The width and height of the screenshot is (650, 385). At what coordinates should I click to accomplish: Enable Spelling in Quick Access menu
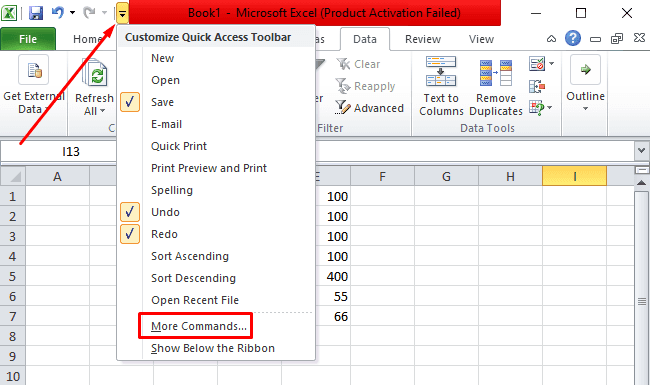pyautogui.click(x=216, y=190)
